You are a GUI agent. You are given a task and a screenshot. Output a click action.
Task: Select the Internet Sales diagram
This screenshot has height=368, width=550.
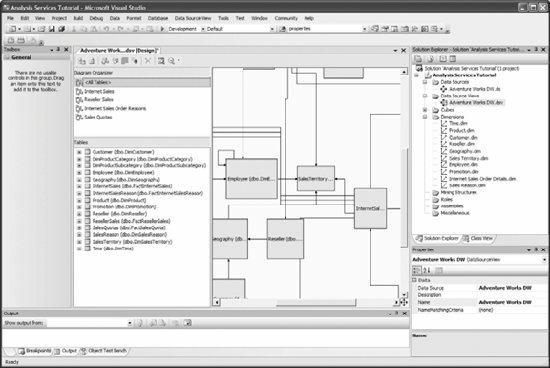[x=99, y=92]
